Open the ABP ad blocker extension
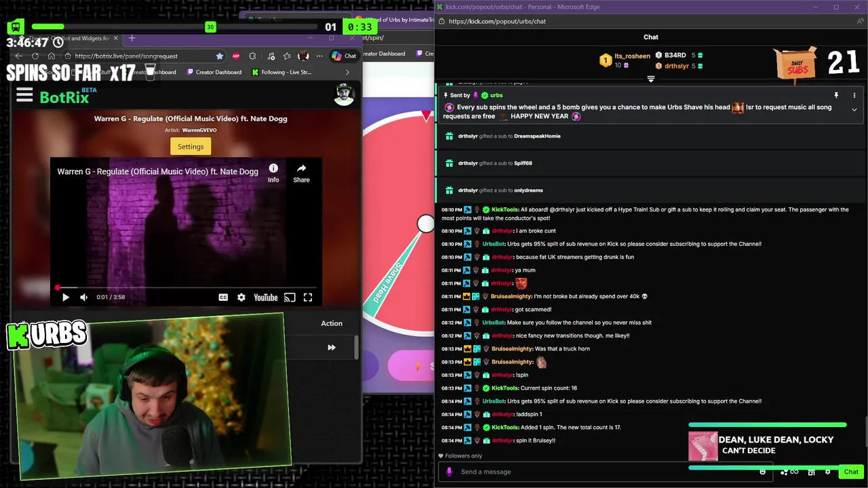The width and height of the screenshot is (868, 488). [x=236, y=56]
